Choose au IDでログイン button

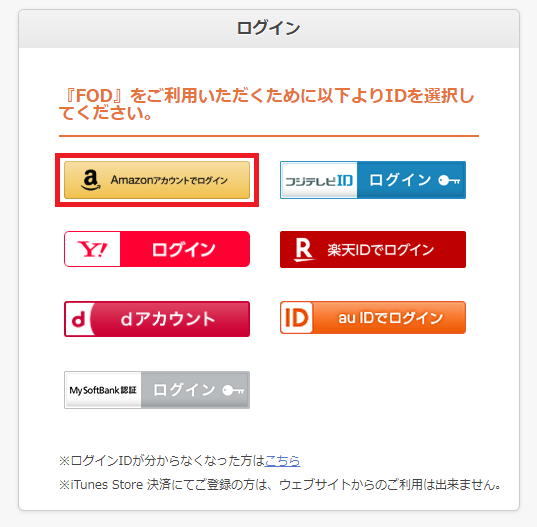373,317
